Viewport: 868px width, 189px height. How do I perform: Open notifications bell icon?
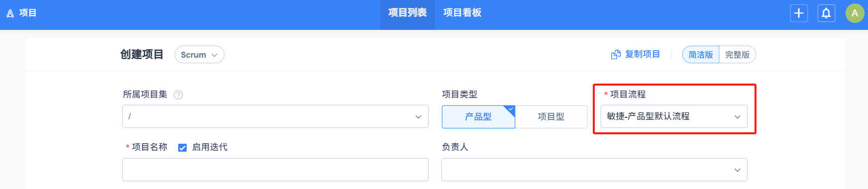pos(826,13)
